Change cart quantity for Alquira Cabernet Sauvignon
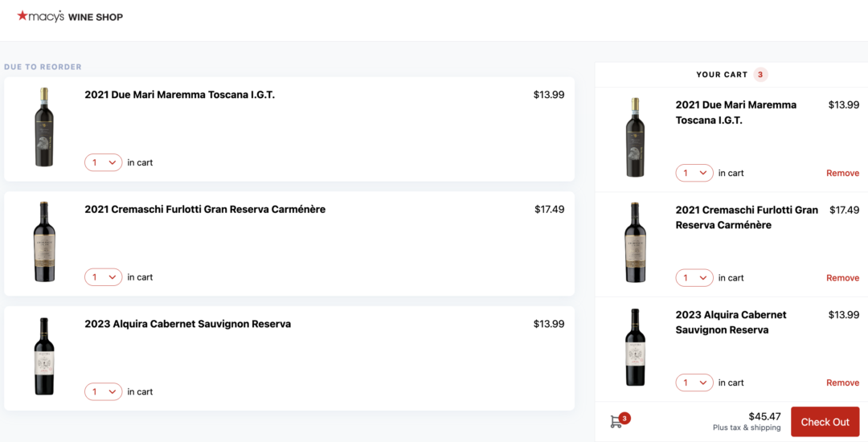This screenshot has height=442, width=868. click(694, 383)
